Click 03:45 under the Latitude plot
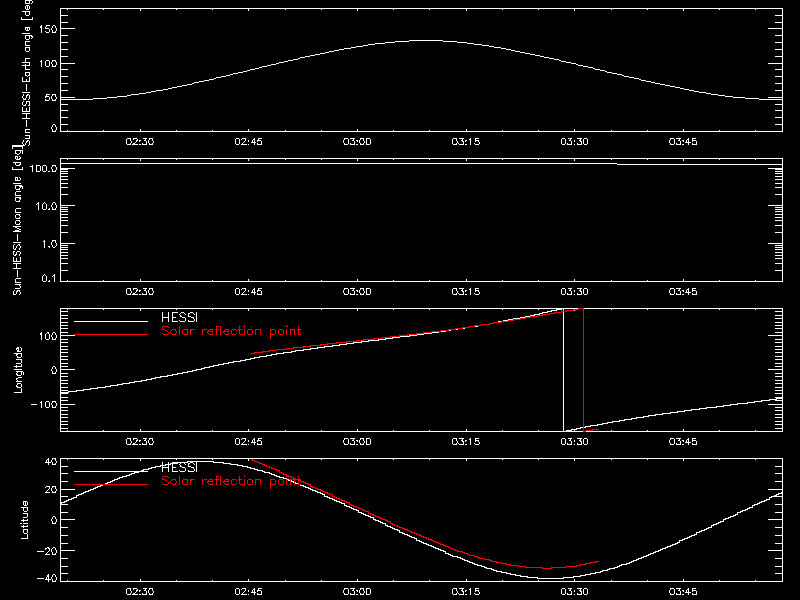This screenshot has height=600, width=800. pos(683,591)
